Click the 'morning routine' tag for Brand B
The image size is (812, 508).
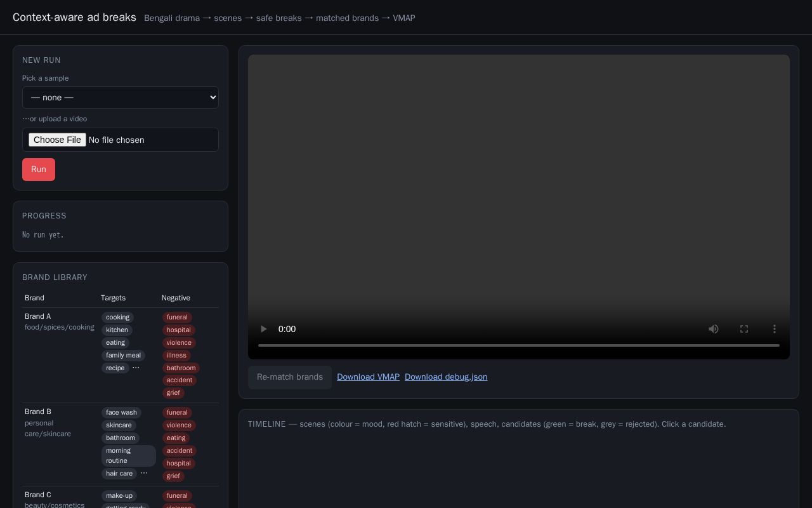pos(128,456)
